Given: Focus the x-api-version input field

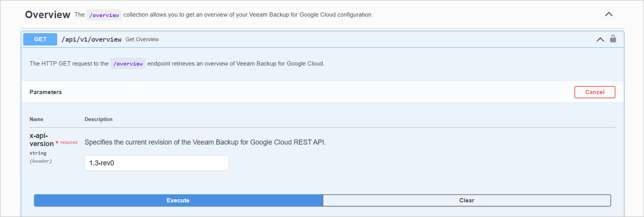Looking at the screenshot, I should pyautogui.click(x=156, y=163).
